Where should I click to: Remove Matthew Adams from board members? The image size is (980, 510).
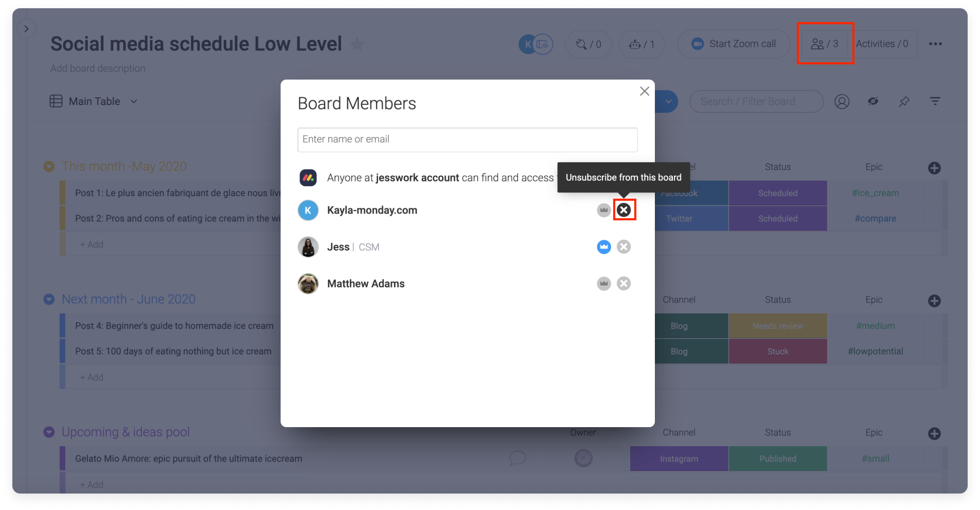(x=623, y=284)
